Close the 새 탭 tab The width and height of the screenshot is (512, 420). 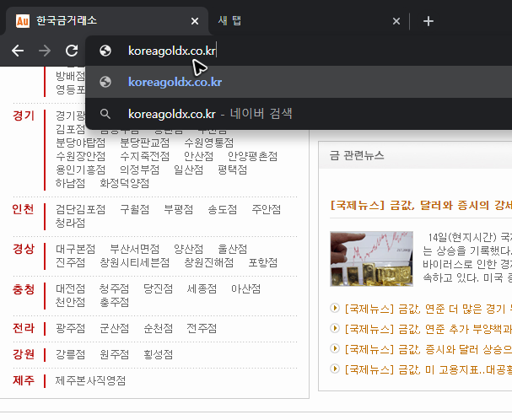coord(396,21)
